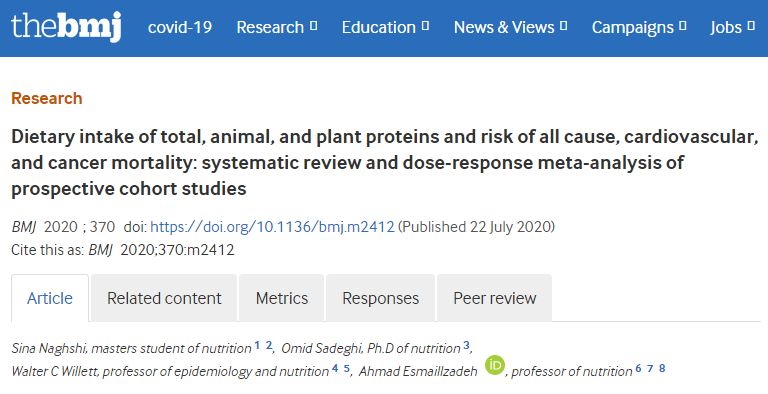Expand the Education menu arrow
Image resolution: width=768 pixels, height=394 pixels.
coord(426,25)
